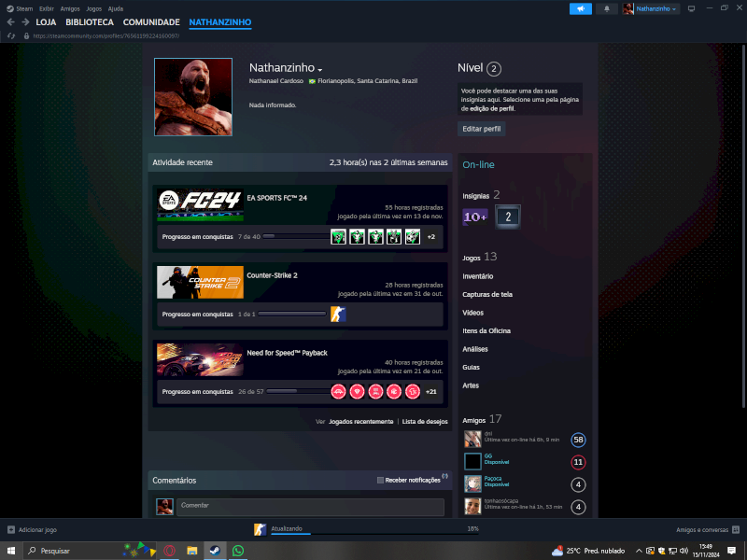Open Opera browser from the taskbar
The width and height of the screenshot is (747, 560).
click(169, 551)
